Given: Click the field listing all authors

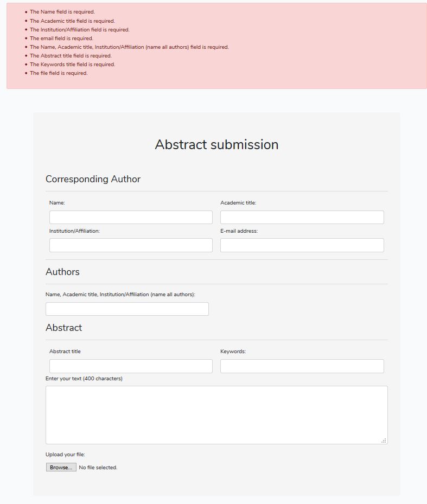Looking at the screenshot, I should (x=127, y=308).
